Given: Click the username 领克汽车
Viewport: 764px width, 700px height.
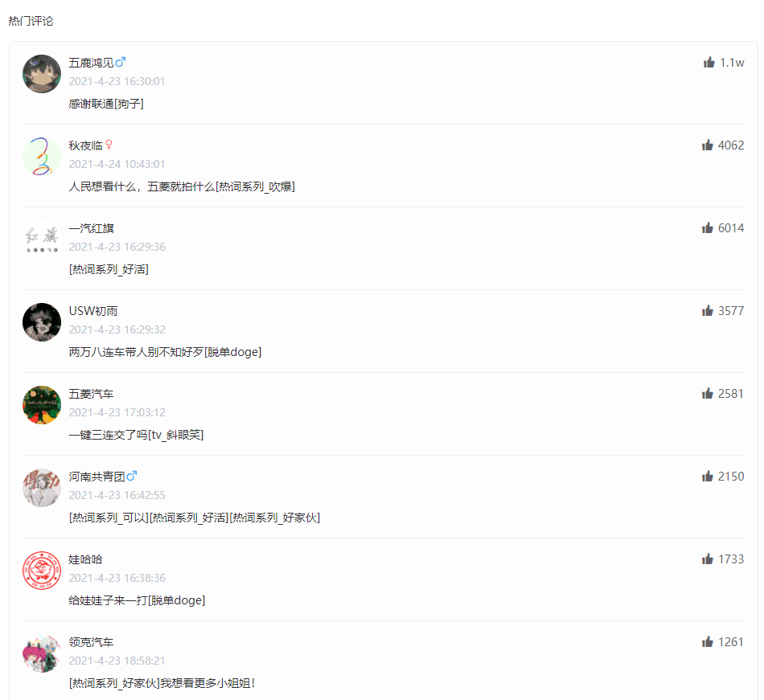Looking at the screenshot, I should click(x=91, y=642).
